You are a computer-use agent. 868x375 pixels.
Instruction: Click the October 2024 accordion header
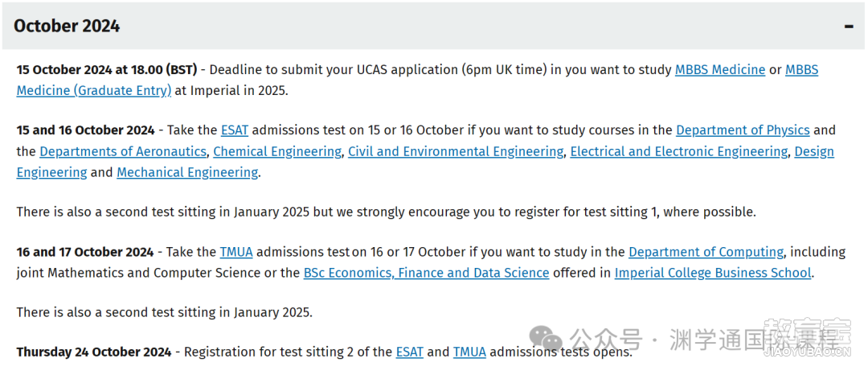[433, 26]
